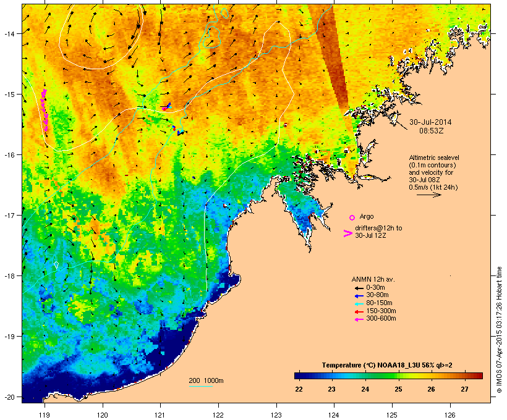This screenshot has height=420, width=507.
Task: Click the magenta drifter track near 119E
Action: tap(45, 110)
